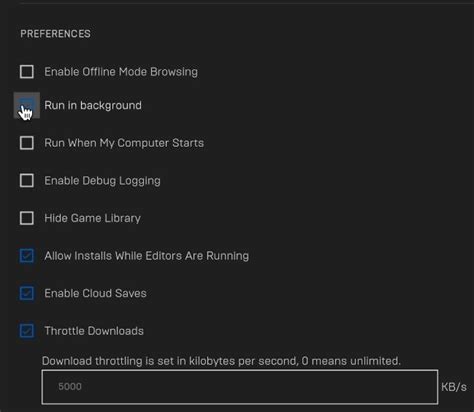
Task: Click the download throttling description text
Action: point(221,361)
